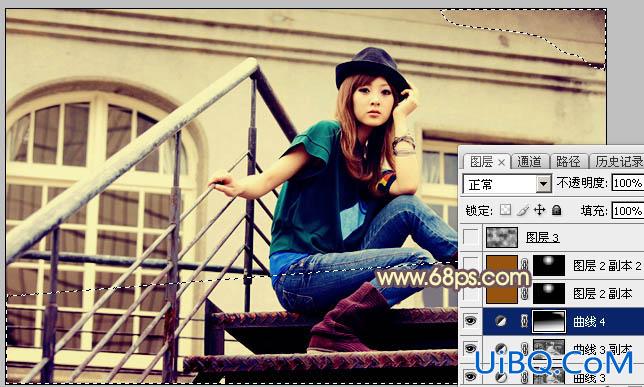Switch to the 路径 tab
The width and height of the screenshot is (644, 387).
pyautogui.click(x=568, y=161)
